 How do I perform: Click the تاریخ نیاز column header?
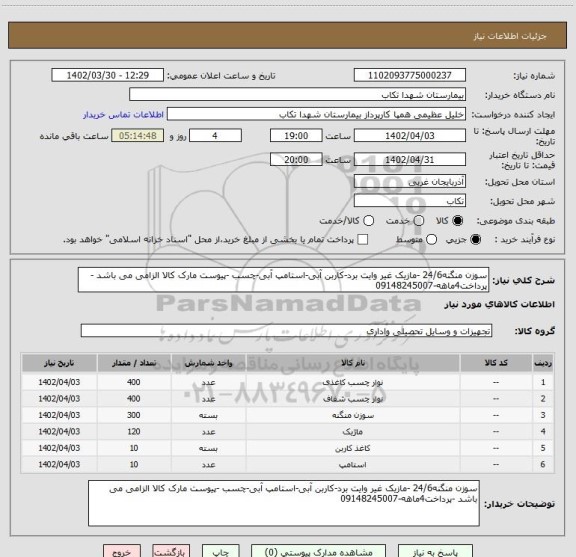pyautogui.click(x=59, y=363)
